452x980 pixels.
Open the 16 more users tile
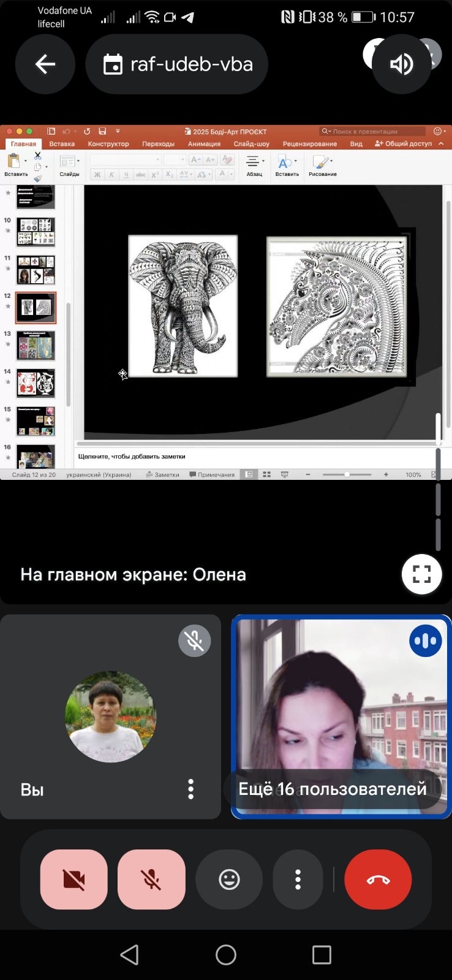[x=333, y=789]
